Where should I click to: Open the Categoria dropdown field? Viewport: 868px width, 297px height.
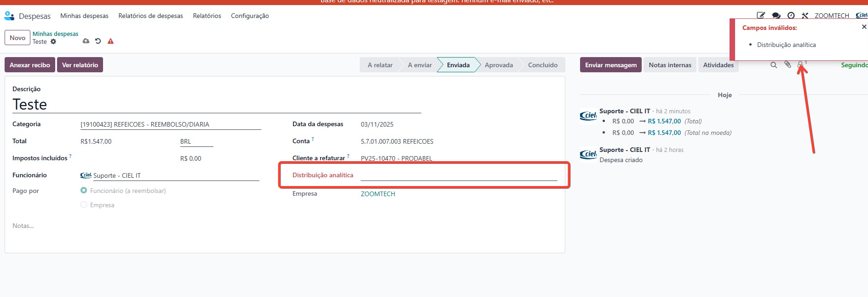pos(170,124)
